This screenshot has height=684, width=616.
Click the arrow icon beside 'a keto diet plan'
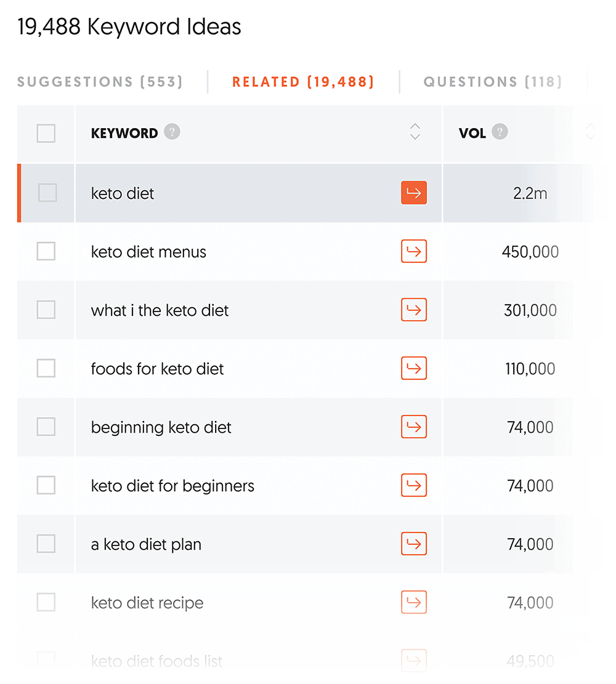[x=413, y=544]
